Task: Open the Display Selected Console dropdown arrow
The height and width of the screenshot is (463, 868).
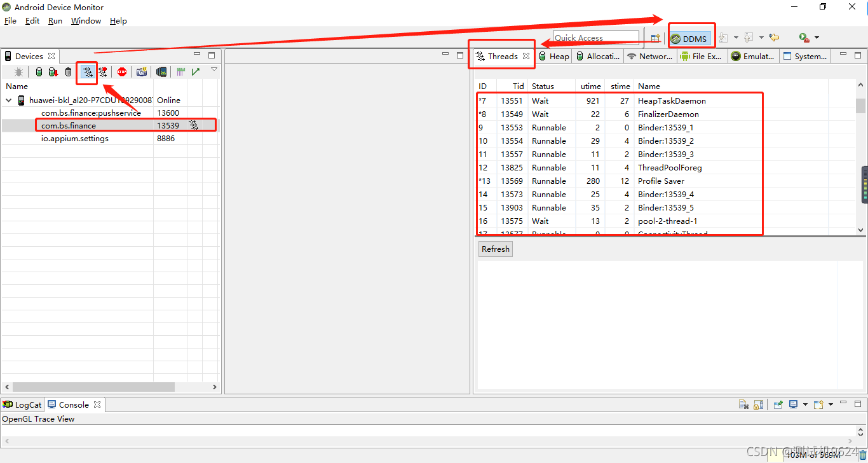Action: (x=805, y=404)
